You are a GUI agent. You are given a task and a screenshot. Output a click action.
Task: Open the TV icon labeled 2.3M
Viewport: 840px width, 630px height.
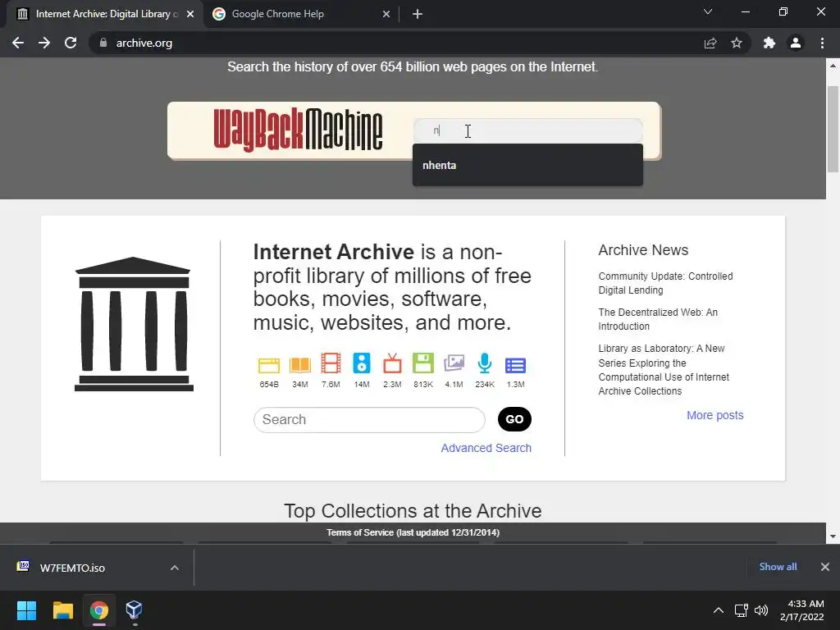click(392, 363)
